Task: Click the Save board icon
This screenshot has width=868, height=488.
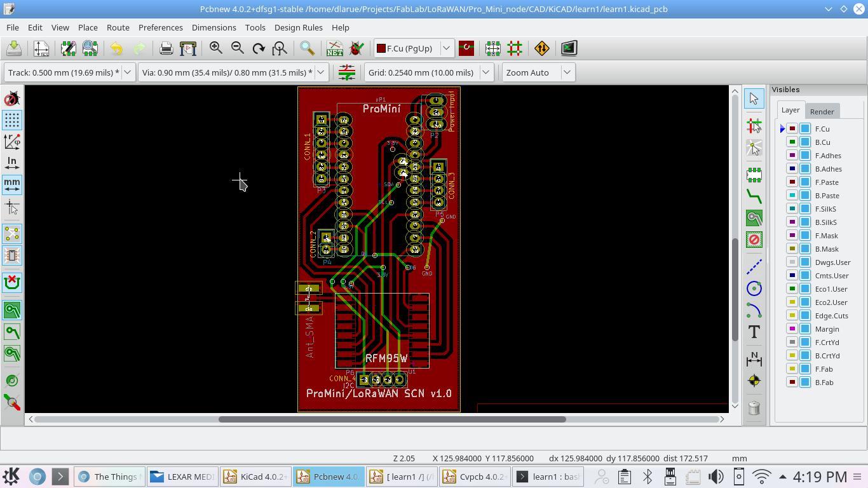Action: coord(14,48)
